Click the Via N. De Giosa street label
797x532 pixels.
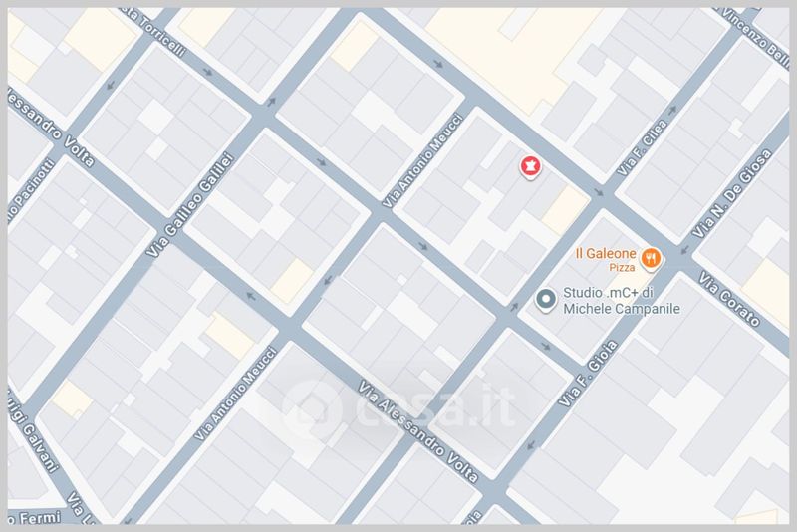(732, 193)
